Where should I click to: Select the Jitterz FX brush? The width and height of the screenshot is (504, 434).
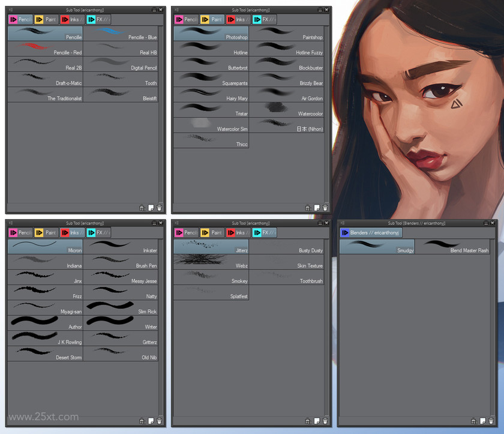coord(211,247)
